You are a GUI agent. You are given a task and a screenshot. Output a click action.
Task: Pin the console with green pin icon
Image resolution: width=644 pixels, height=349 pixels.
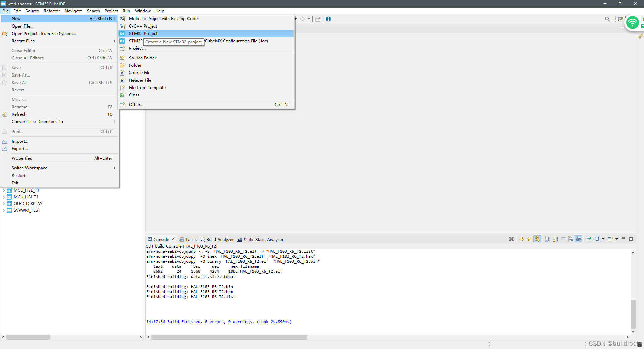(589, 239)
